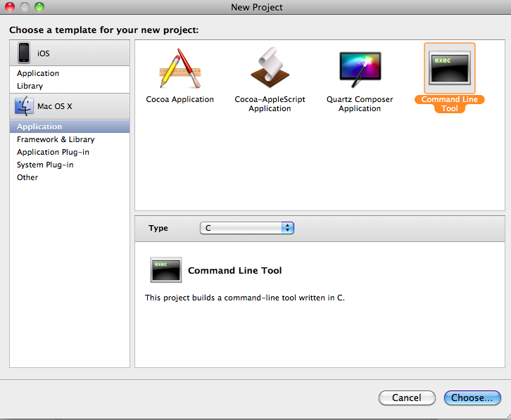Choose Library under iOS section
Image resolution: width=511 pixels, height=420 pixels.
30,86
